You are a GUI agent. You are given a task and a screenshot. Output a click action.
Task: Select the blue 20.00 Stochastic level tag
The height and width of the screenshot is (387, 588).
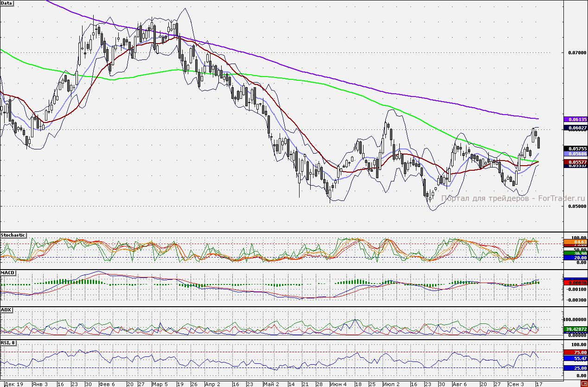coord(575,258)
